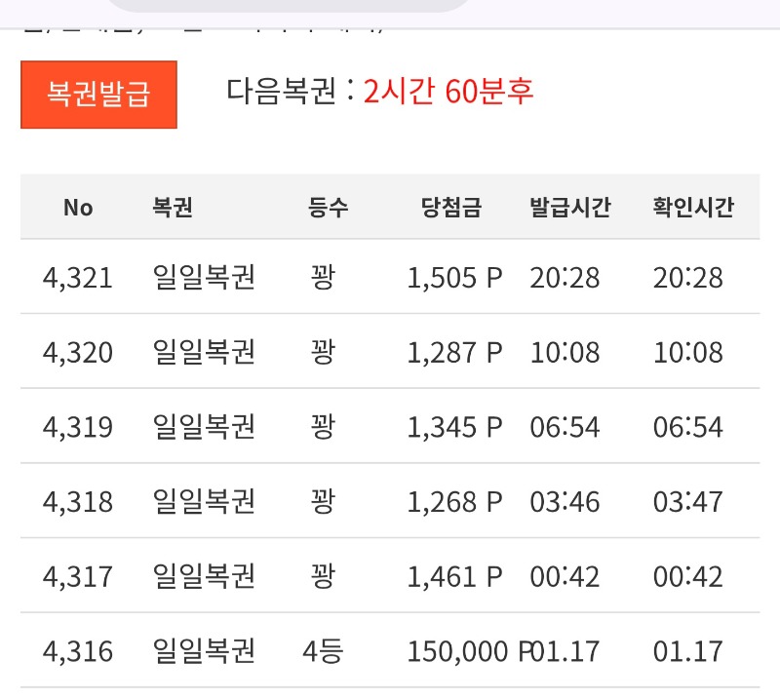Tap the 당첨금 column header
Viewport: 780px width, 700px height.
(450, 208)
